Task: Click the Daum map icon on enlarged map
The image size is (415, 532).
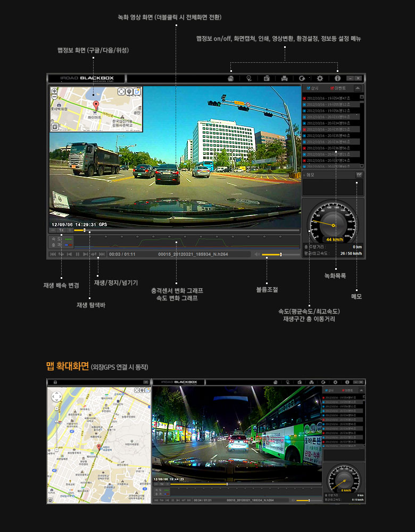Action: pos(147,390)
